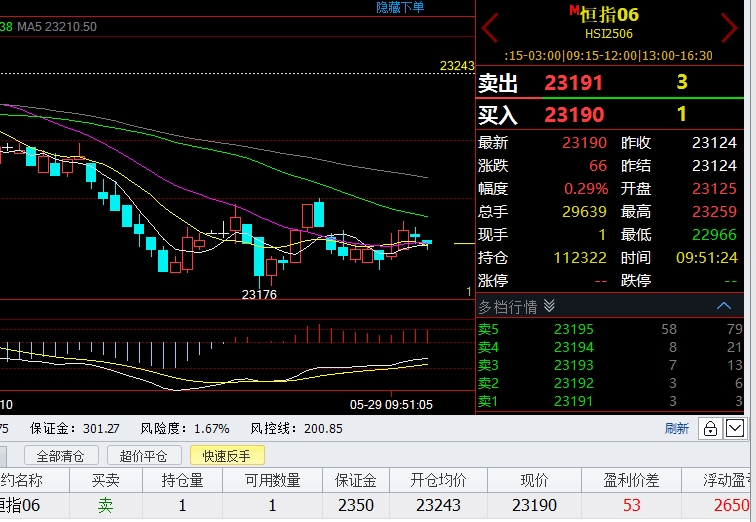The width and height of the screenshot is (756, 522).
Task: Click the 开盘 value 23125
Action: (x=714, y=188)
